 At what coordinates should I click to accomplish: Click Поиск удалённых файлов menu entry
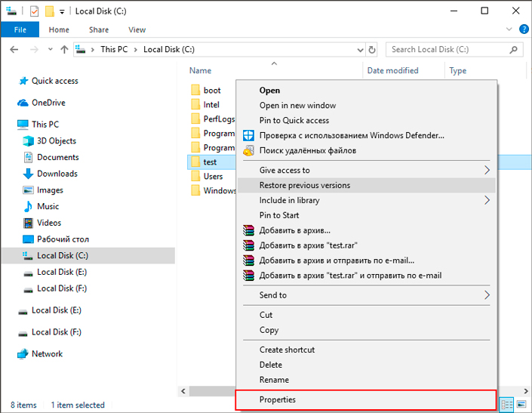(367, 150)
